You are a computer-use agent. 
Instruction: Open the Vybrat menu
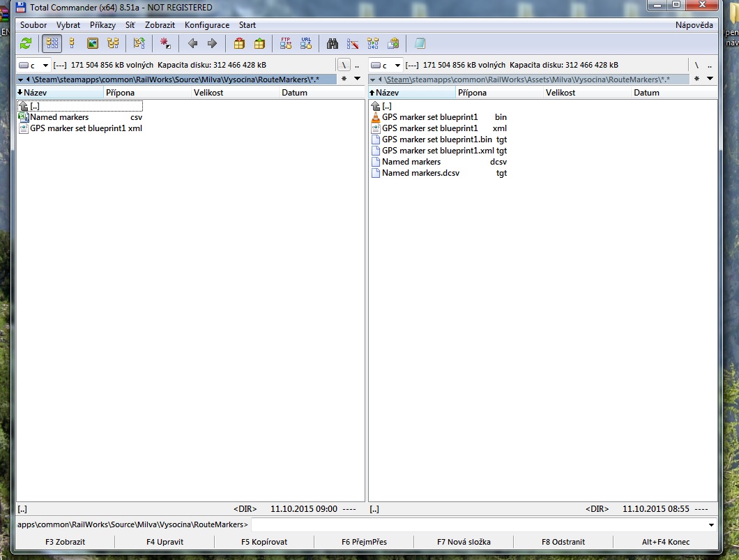tap(68, 25)
